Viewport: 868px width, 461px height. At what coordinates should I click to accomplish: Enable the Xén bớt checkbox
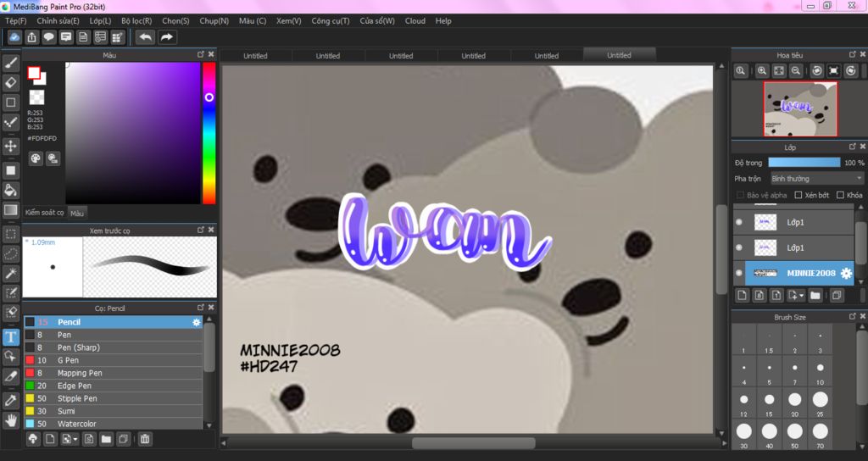(798, 195)
